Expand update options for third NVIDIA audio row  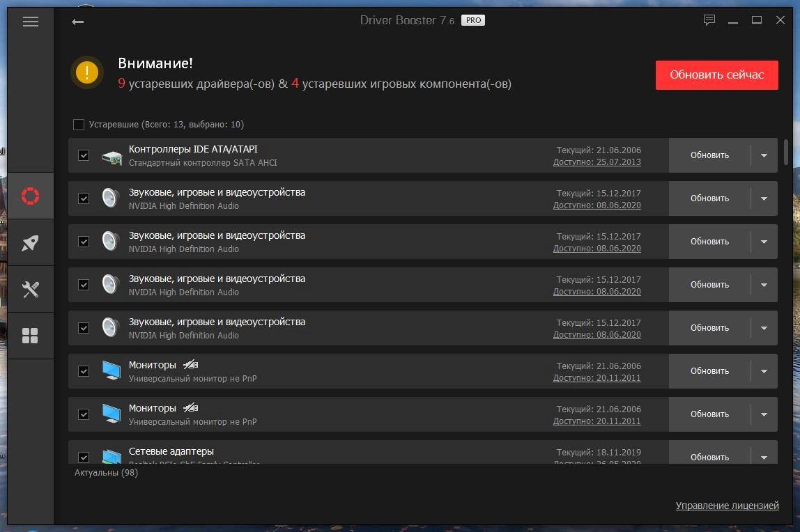point(764,285)
